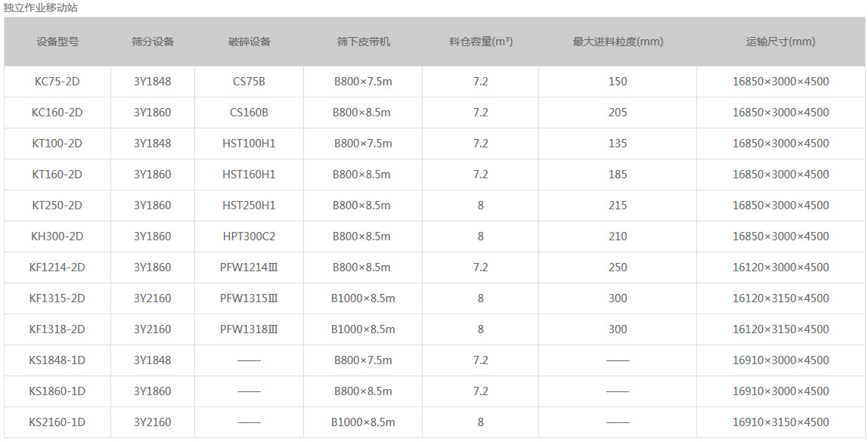868x442 pixels.
Task: Select the KF1214-2D model cell
Action: coord(57,267)
